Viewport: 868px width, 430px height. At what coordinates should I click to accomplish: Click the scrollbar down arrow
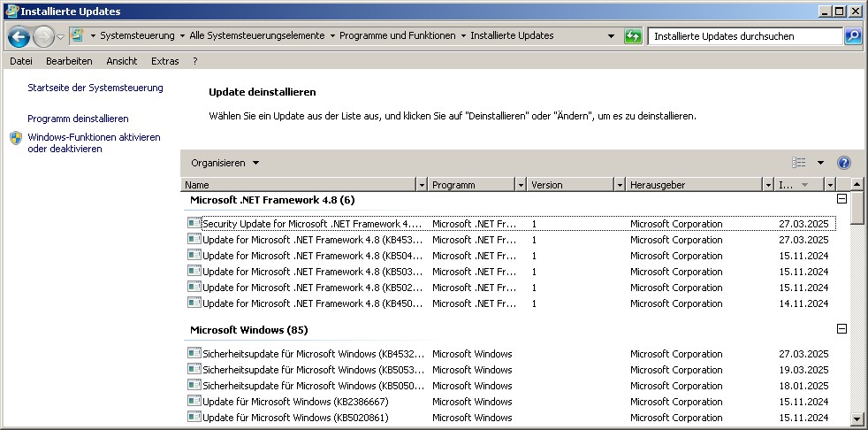(857, 419)
